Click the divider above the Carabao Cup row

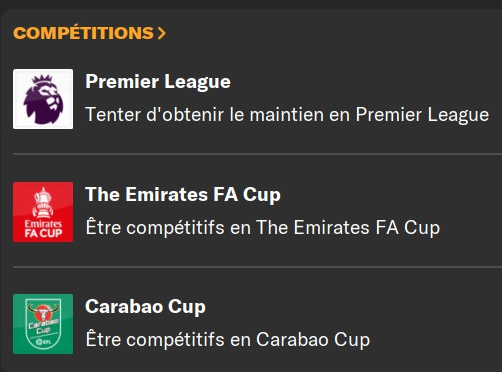pyautogui.click(x=257, y=267)
